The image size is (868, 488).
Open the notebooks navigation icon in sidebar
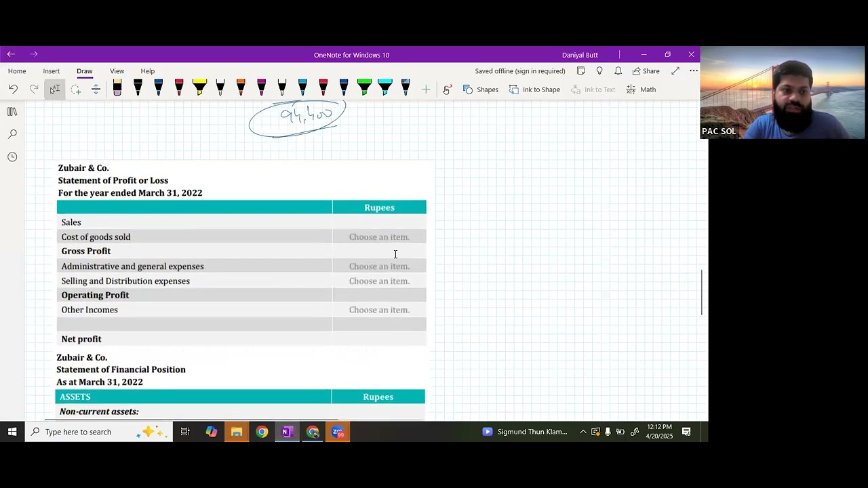[x=12, y=112]
